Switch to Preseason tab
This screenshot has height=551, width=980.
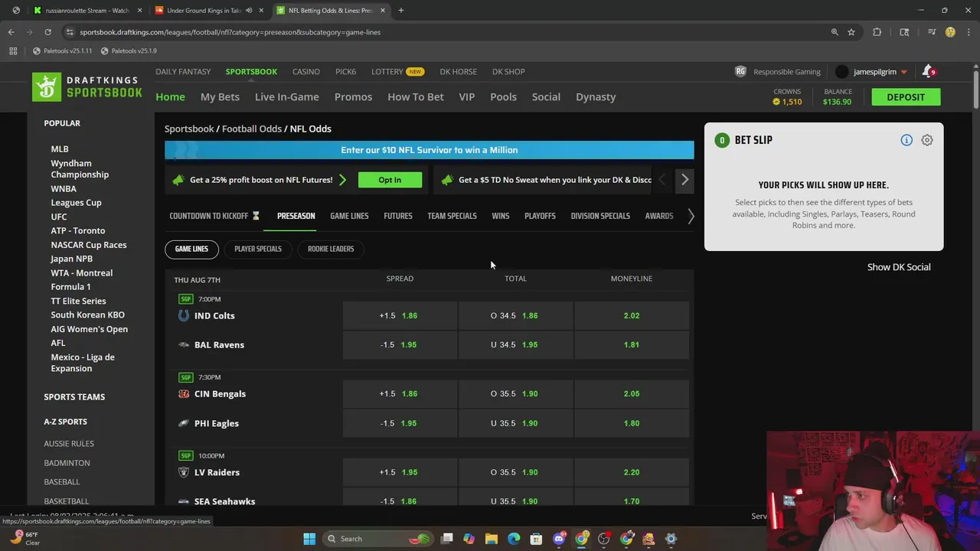[x=296, y=216]
